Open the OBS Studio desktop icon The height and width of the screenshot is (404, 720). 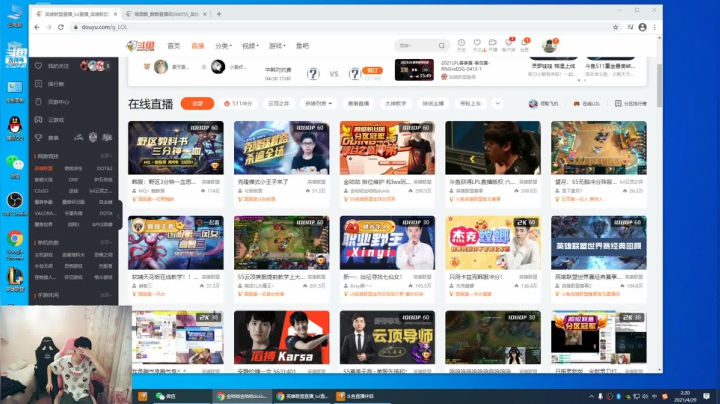(15, 204)
